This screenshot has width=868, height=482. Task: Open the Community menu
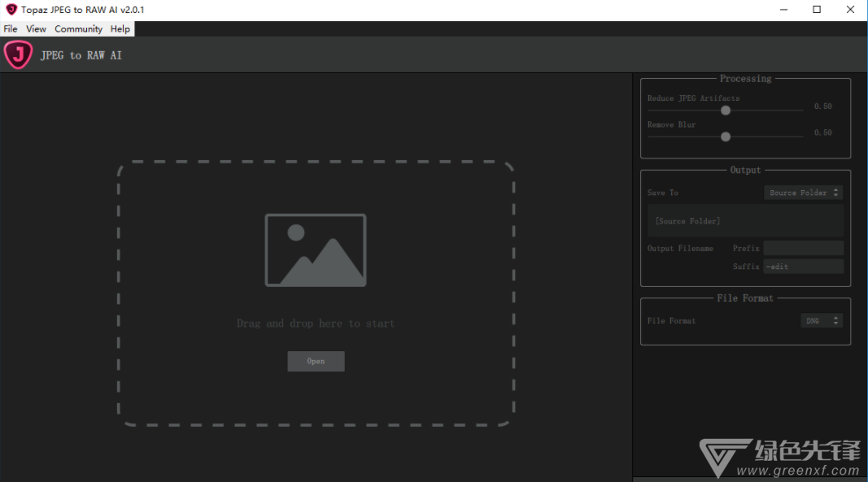79,28
